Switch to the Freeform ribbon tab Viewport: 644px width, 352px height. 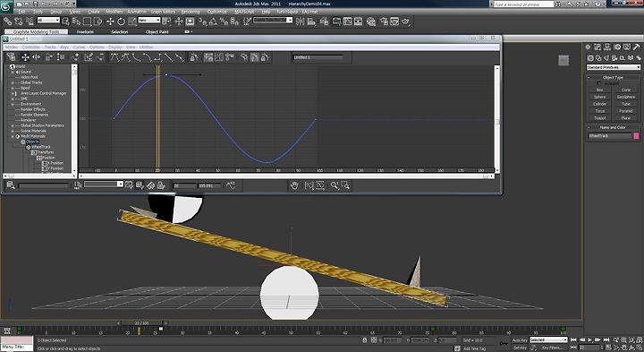[85, 31]
